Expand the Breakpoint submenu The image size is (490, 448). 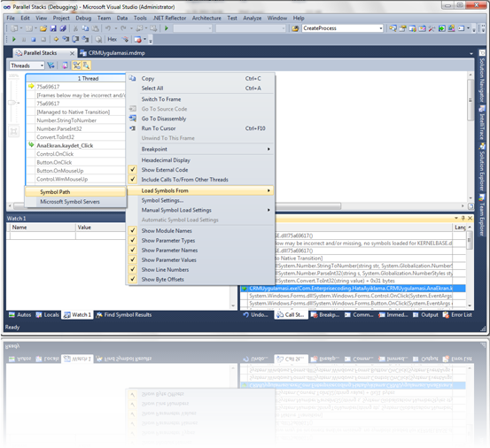tap(200, 150)
